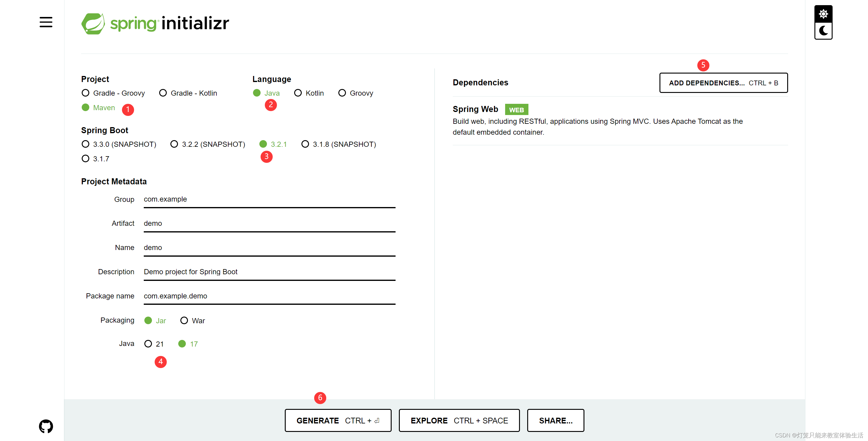Click the Project section heading

(x=95, y=79)
